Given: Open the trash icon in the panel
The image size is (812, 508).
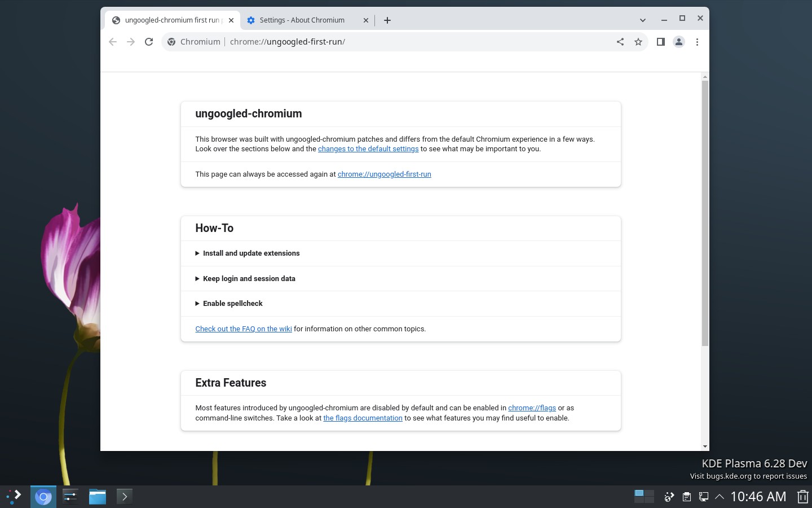Looking at the screenshot, I should click(802, 497).
